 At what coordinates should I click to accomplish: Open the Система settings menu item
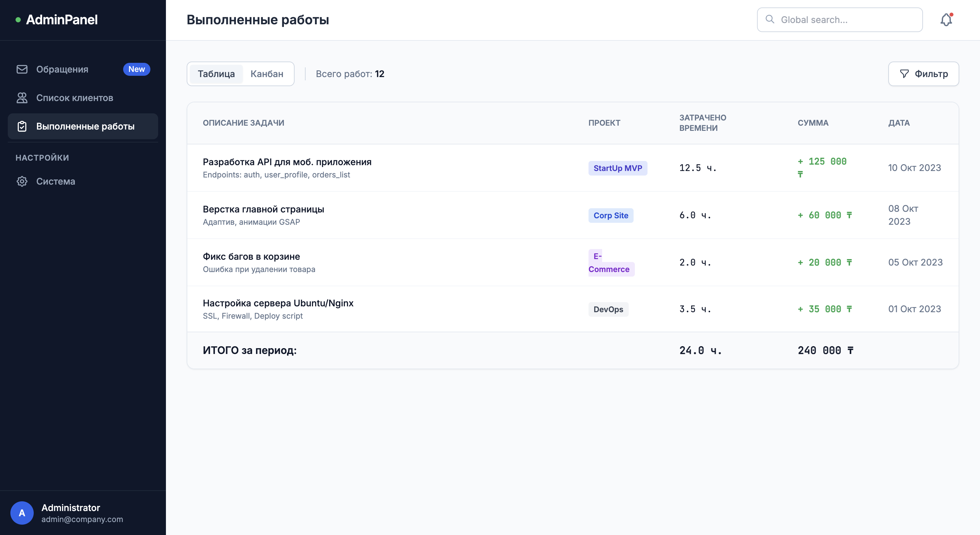pos(55,181)
